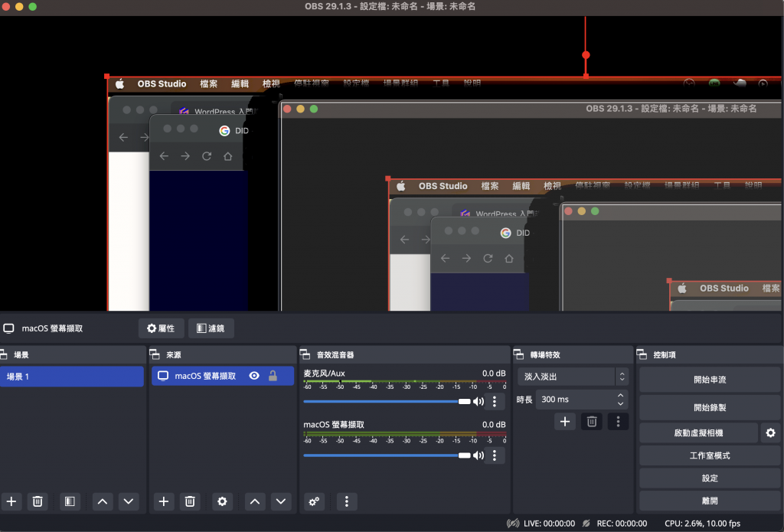Add a new scene with plus icon
Image resolution: width=784 pixels, height=532 pixels.
tap(11, 501)
